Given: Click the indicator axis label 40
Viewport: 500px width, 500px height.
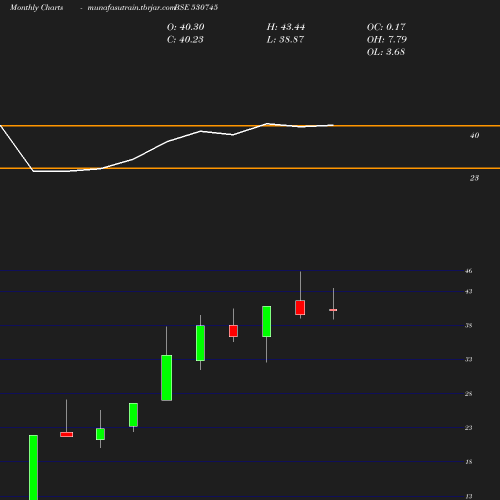Looking at the screenshot, I should tap(474, 136).
